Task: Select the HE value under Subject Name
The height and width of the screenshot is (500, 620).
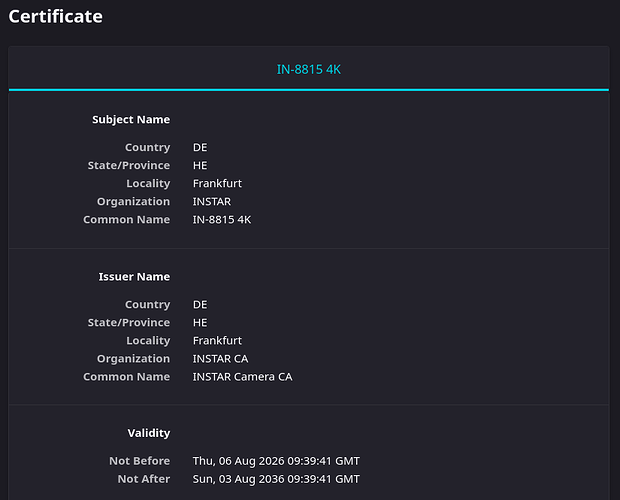Action: (x=200, y=166)
